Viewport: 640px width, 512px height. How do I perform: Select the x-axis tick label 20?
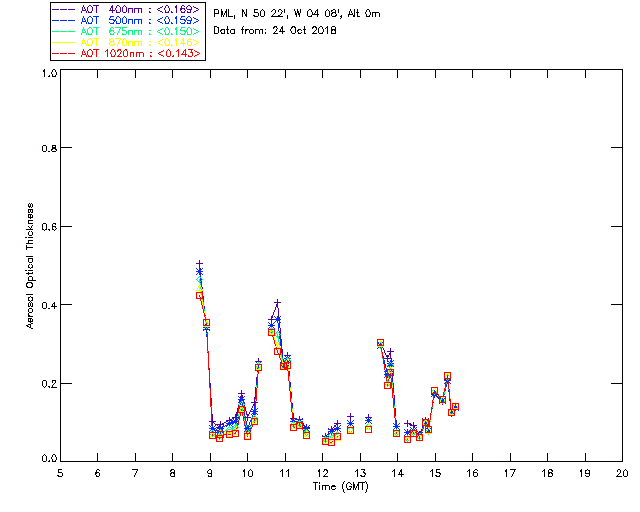click(x=622, y=472)
